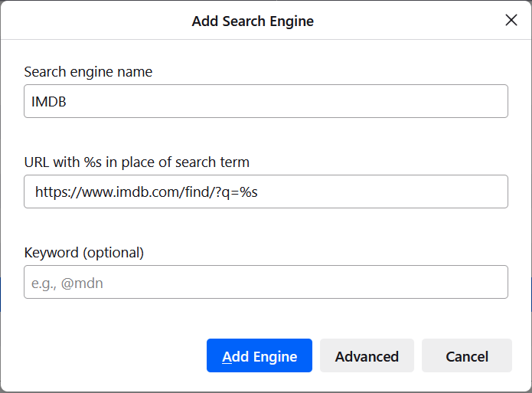The image size is (532, 393).
Task: Click the 'e.g., @mdn' placeholder text
Action: [x=67, y=283]
